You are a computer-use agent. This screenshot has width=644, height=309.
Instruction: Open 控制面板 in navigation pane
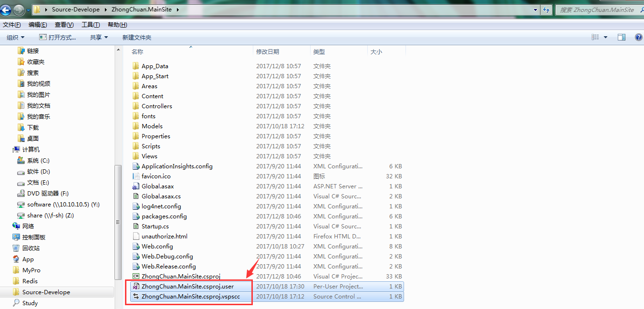34,237
